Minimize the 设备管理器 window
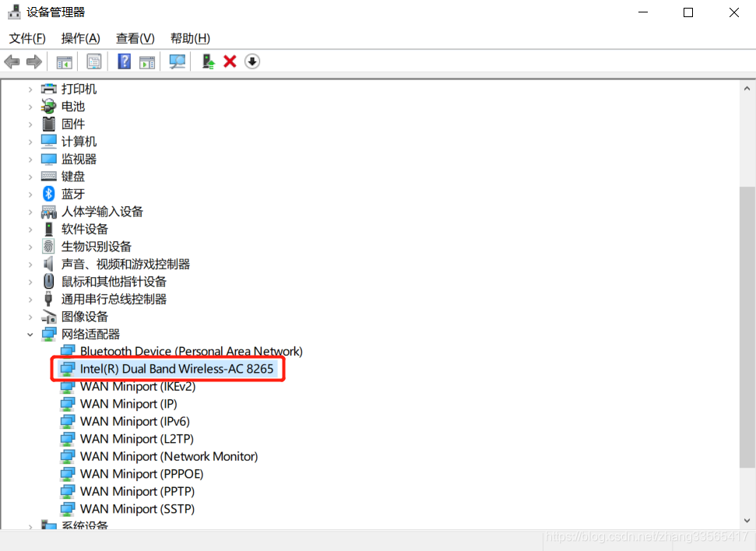Image resolution: width=756 pixels, height=551 pixels. (642, 12)
